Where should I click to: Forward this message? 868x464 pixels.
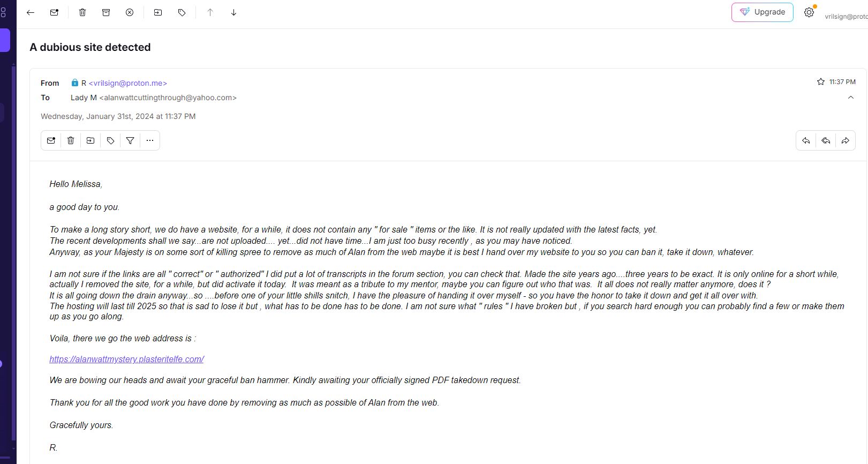[846, 141]
